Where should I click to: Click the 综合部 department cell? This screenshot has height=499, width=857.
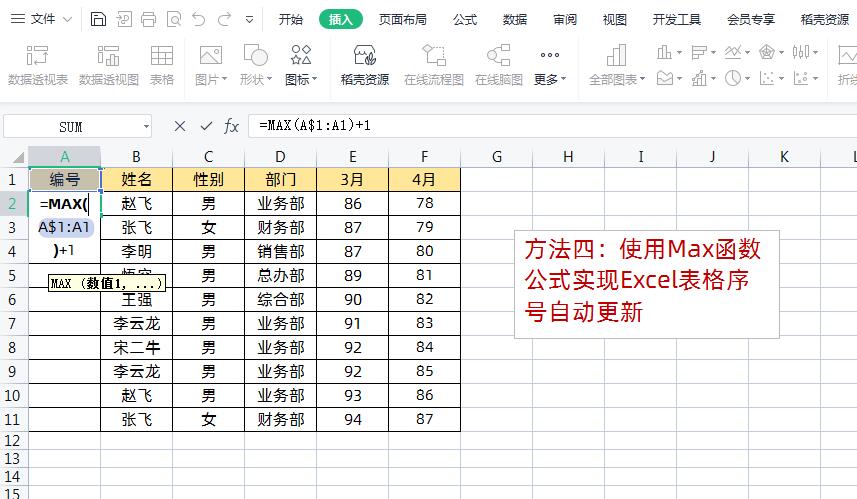point(280,300)
